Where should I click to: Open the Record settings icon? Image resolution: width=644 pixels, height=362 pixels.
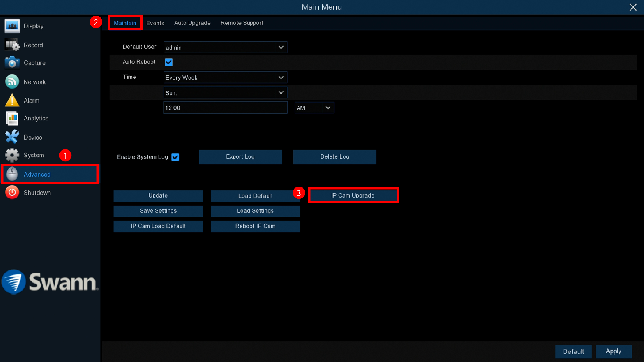coord(12,45)
